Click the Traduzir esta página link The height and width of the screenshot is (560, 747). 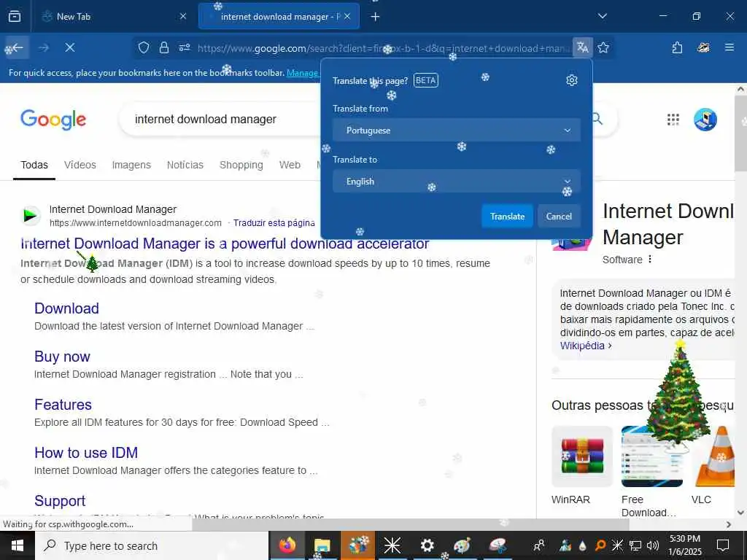point(274,223)
